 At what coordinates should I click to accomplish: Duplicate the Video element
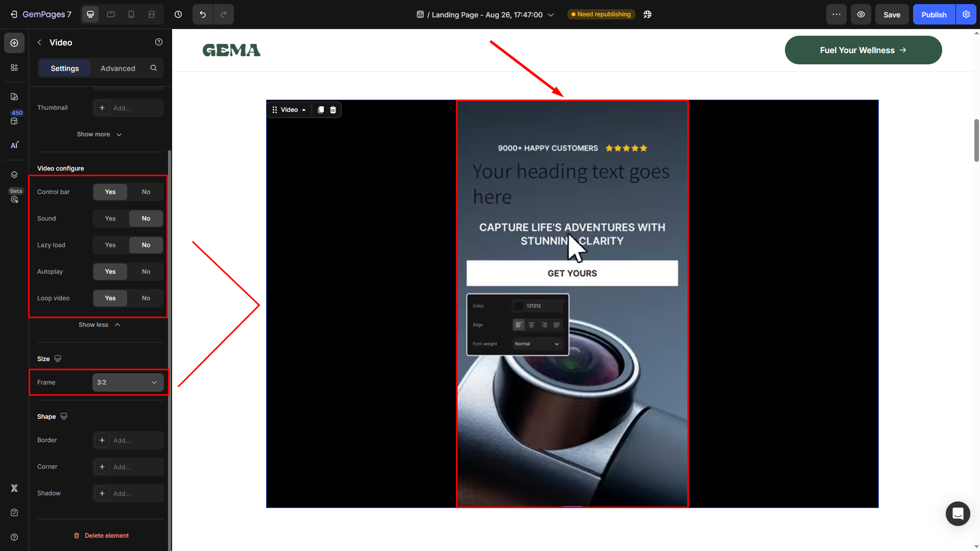click(x=321, y=110)
